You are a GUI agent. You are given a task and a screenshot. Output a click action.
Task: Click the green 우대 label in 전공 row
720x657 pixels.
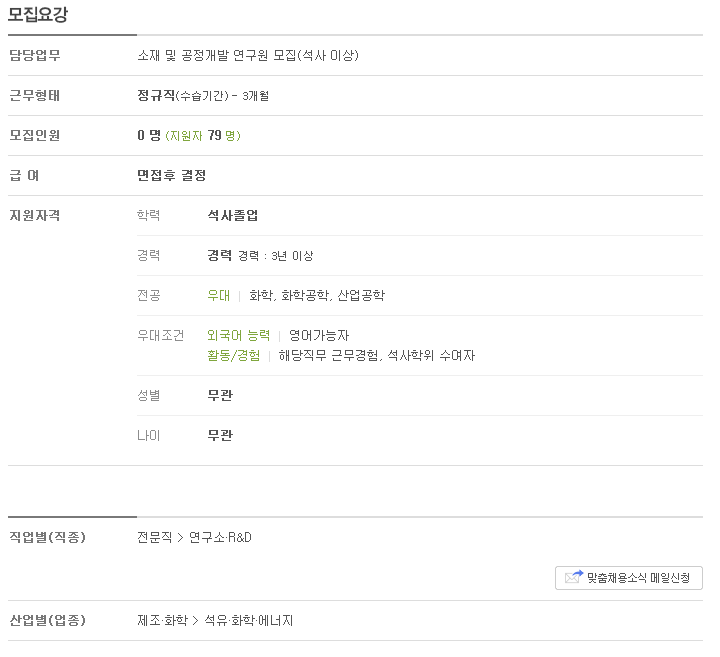pyautogui.click(x=218, y=296)
